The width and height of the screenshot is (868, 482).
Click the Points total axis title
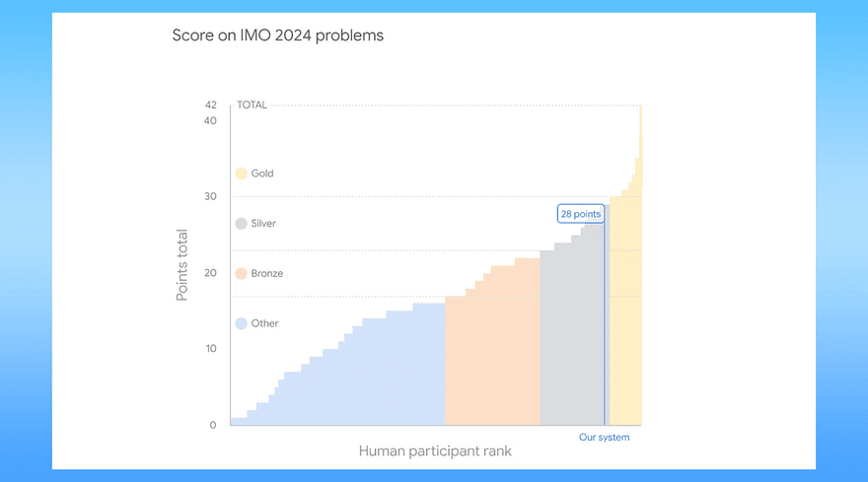pos(182,265)
